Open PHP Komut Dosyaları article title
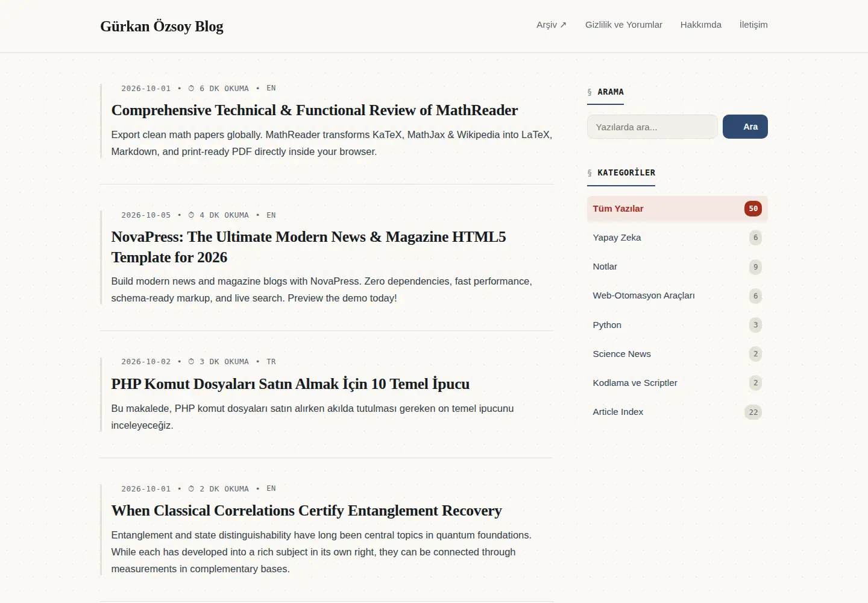Screen dimensions: 868x603 pyautogui.click(x=290, y=384)
